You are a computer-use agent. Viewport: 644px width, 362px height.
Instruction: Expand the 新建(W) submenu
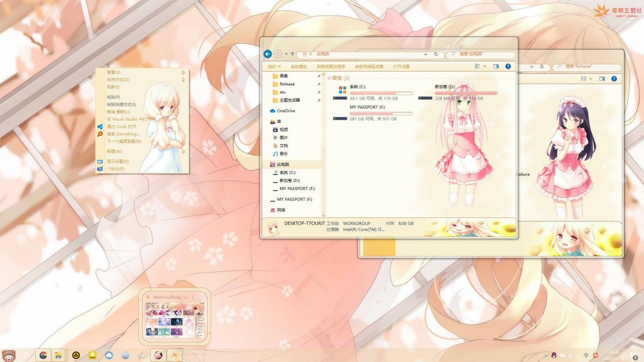coord(142,151)
